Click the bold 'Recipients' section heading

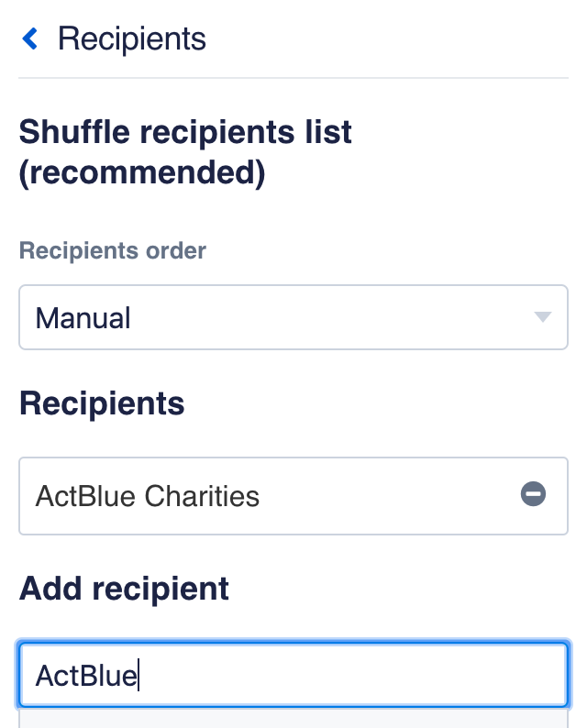click(101, 403)
